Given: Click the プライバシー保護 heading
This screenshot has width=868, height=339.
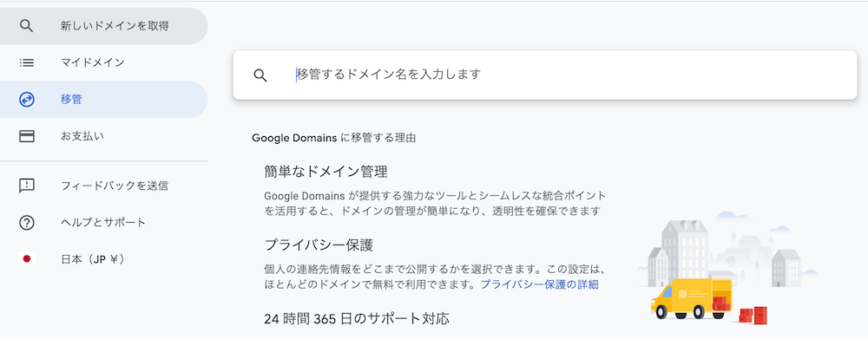Looking at the screenshot, I should pos(319,244).
